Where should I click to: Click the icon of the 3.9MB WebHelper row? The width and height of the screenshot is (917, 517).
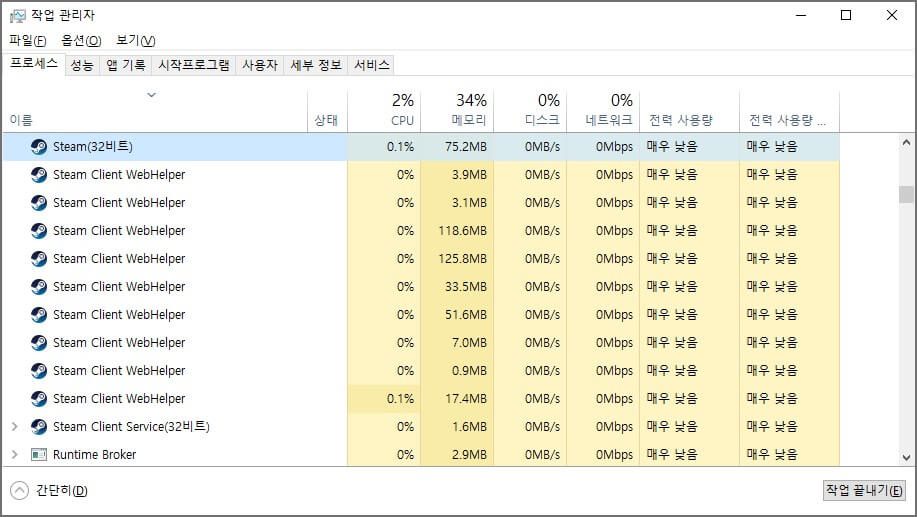coord(39,175)
